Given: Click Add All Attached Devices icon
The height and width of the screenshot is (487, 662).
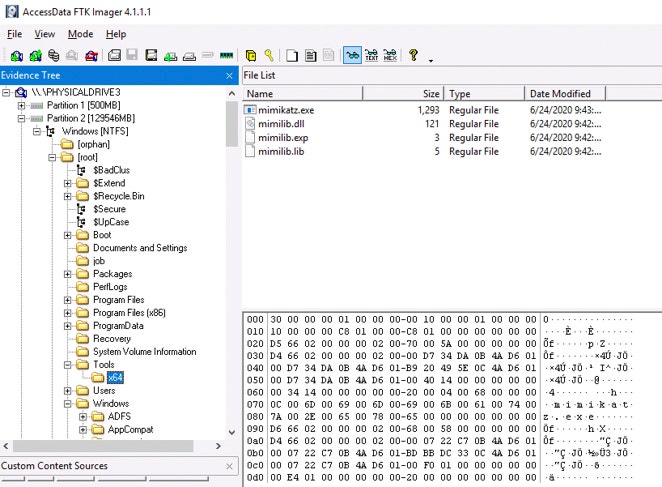Looking at the screenshot, I should pyautogui.click(x=35, y=55).
